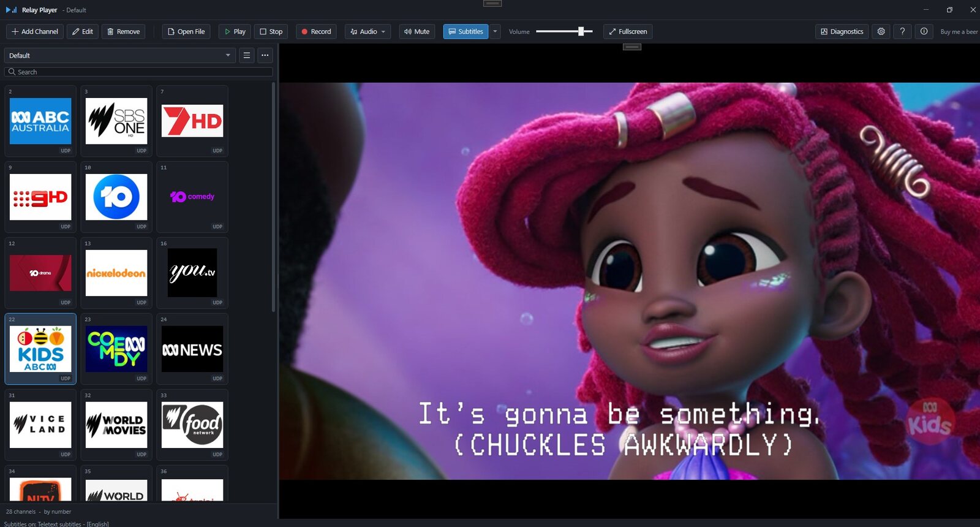Select the Nickelodeon channel

click(116, 273)
